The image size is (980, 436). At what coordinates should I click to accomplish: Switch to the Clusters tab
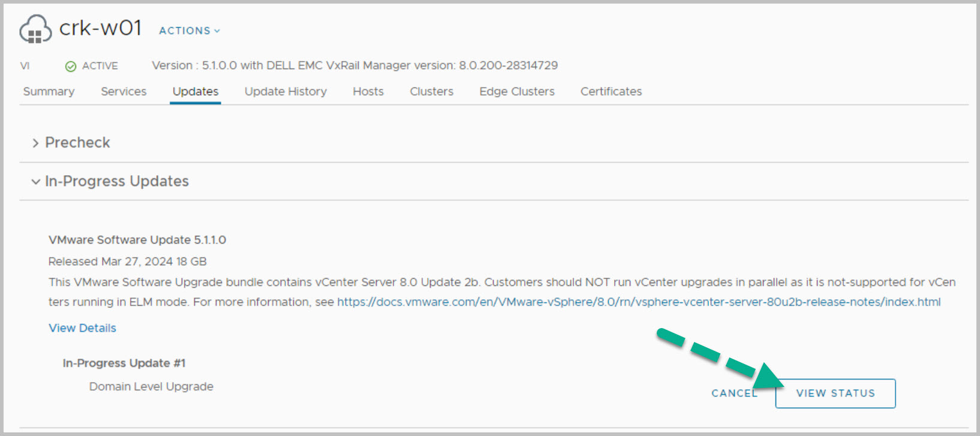432,91
